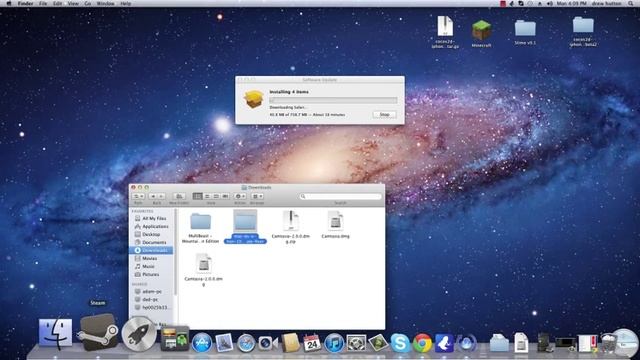Open the Edit menu
Viewport: 640px width, 360px height.
(58, 3)
